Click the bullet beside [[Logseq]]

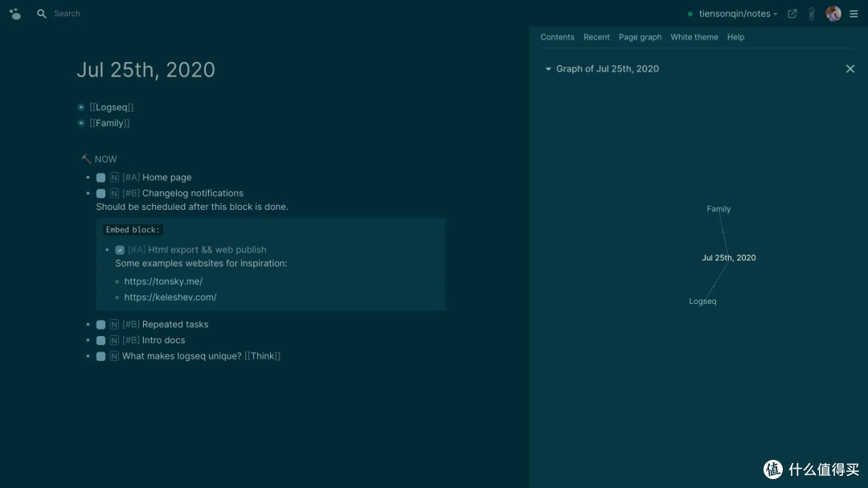[81, 108]
